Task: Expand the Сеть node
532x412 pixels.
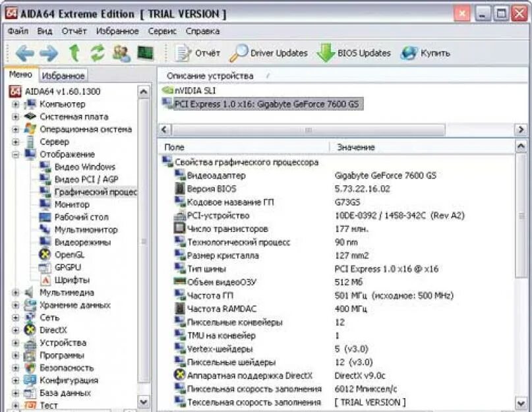Action: (15, 318)
